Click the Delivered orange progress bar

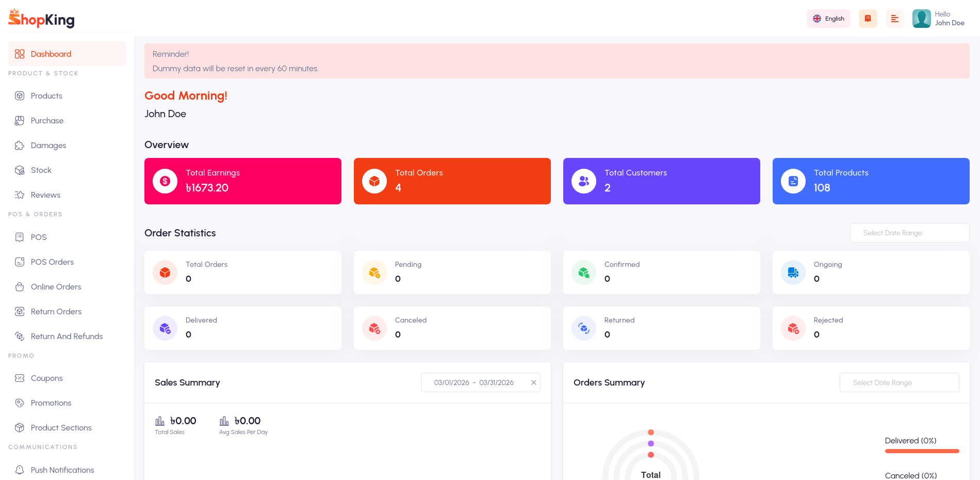[922, 451]
